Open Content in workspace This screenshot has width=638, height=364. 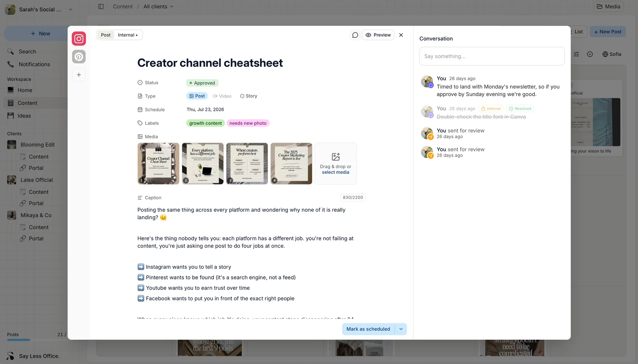[28, 103]
